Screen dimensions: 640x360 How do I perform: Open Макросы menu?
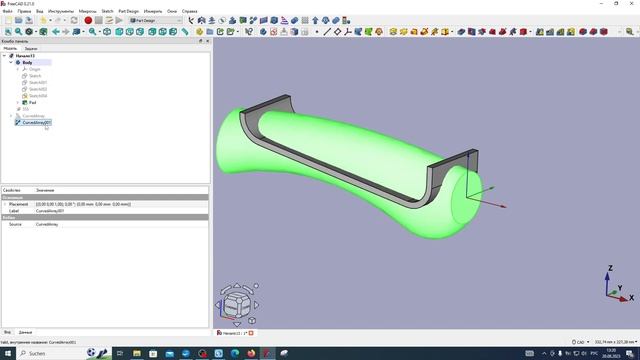pyautogui.click(x=87, y=11)
